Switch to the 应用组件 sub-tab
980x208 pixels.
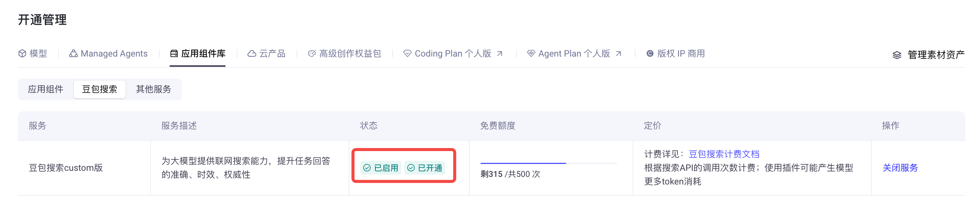(x=46, y=89)
